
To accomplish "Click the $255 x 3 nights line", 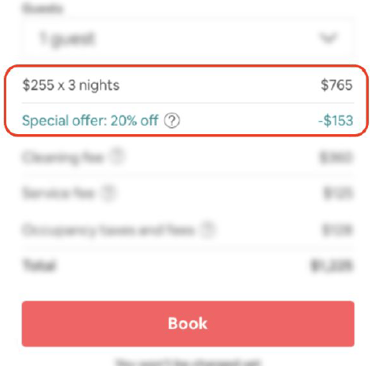I will pyautogui.click(x=71, y=85).
